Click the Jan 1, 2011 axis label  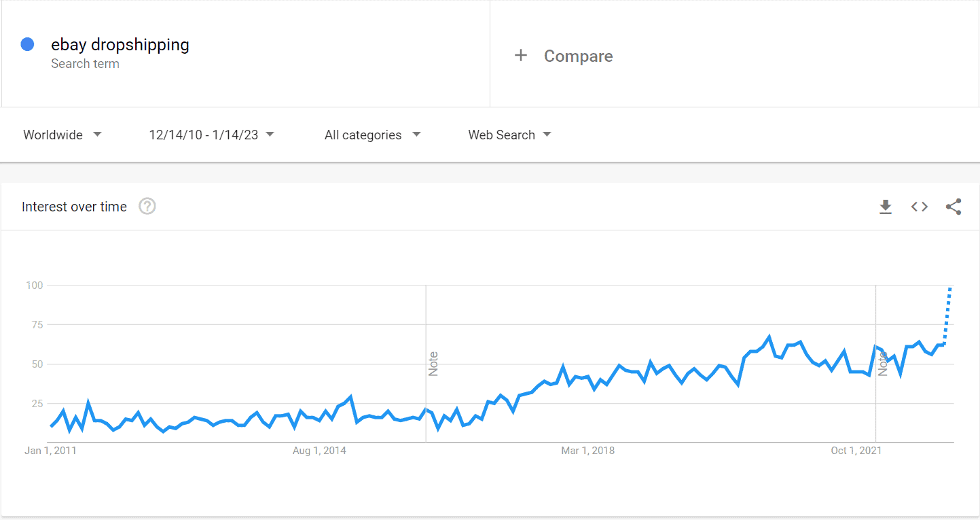click(50, 450)
